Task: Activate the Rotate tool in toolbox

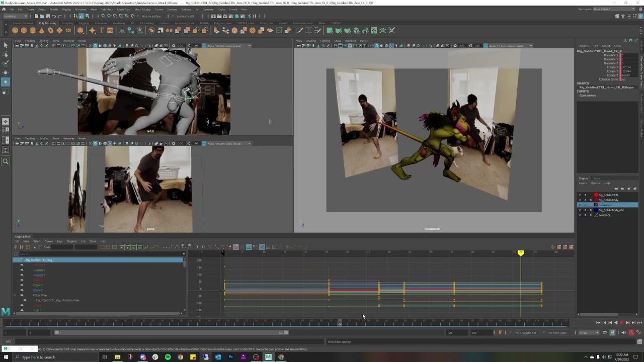Action: click(x=6, y=81)
